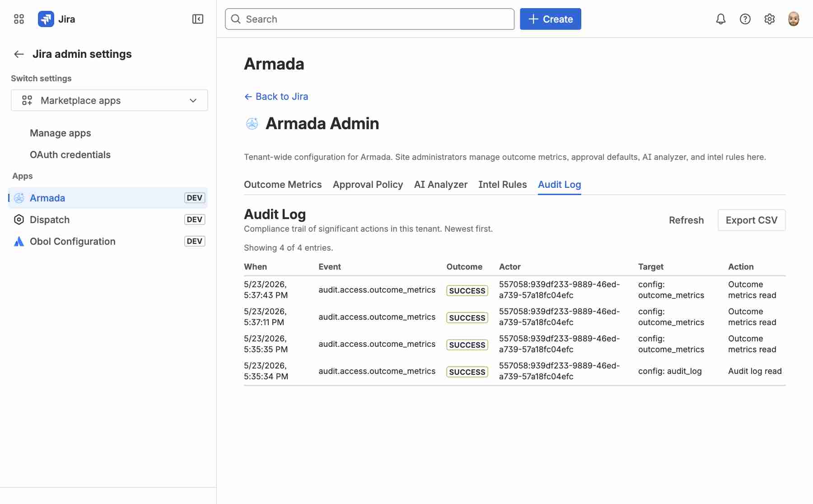The width and height of the screenshot is (813, 504).
Task: Click the 5/23/2026, 5:37:11 PM timestamp
Action: coord(265,317)
